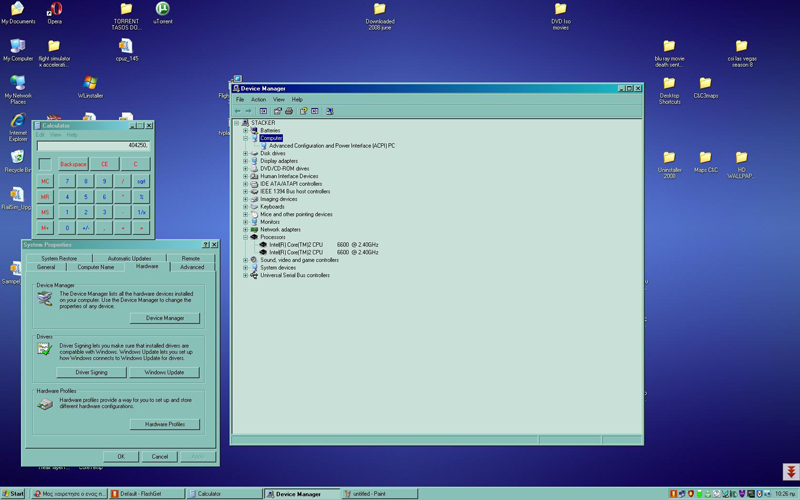The image size is (800, 500).
Task: Click the Hardware Profiles button
Action: (165, 424)
